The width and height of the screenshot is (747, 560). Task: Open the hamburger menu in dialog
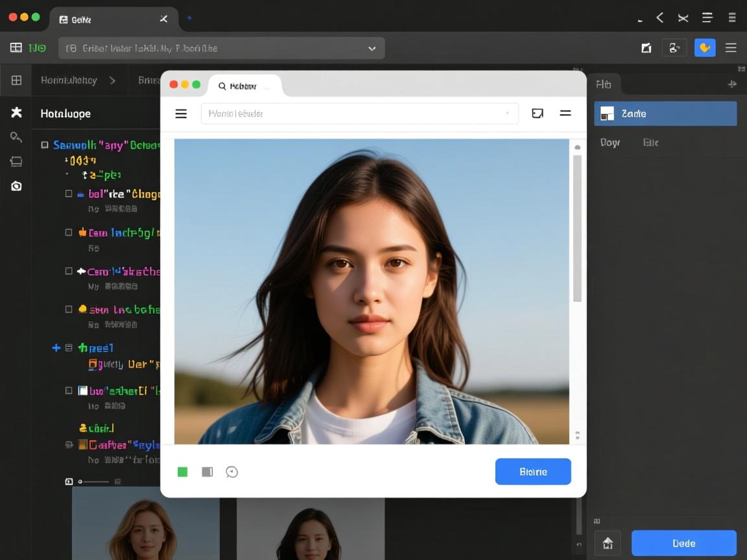181,113
